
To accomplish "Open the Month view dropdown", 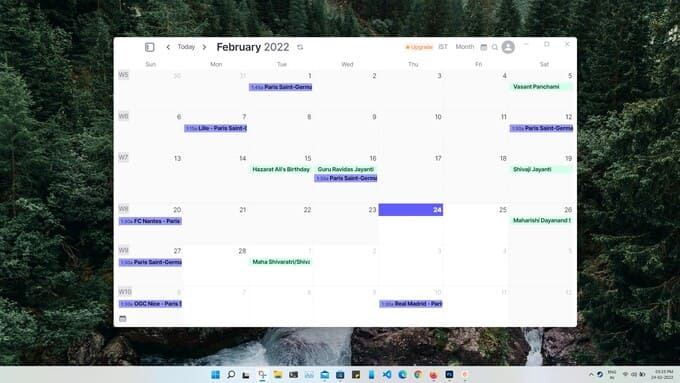I will click(465, 46).
